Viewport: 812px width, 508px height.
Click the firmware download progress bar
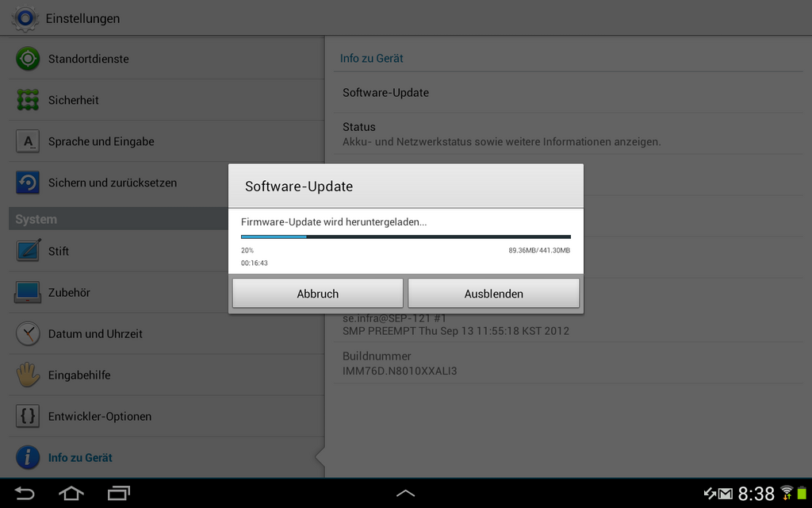click(x=405, y=237)
